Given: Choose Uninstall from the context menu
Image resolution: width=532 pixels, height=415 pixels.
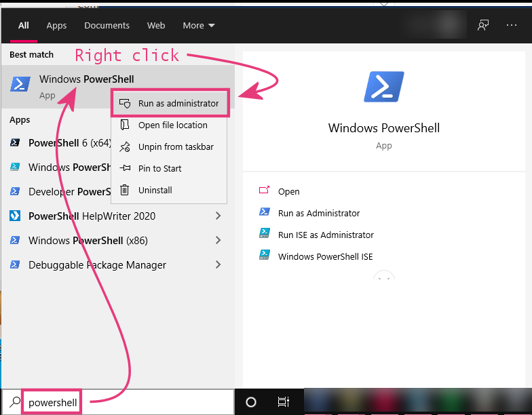Looking at the screenshot, I should tap(169, 190).
